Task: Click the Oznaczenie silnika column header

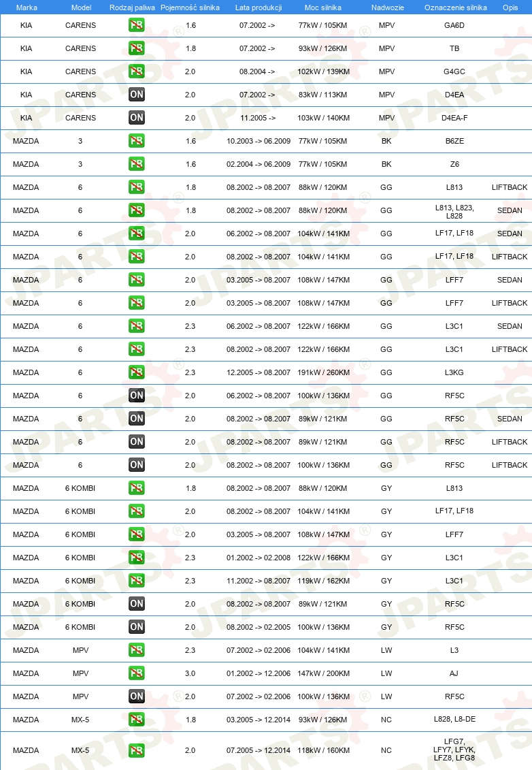Action: click(455, 7)
